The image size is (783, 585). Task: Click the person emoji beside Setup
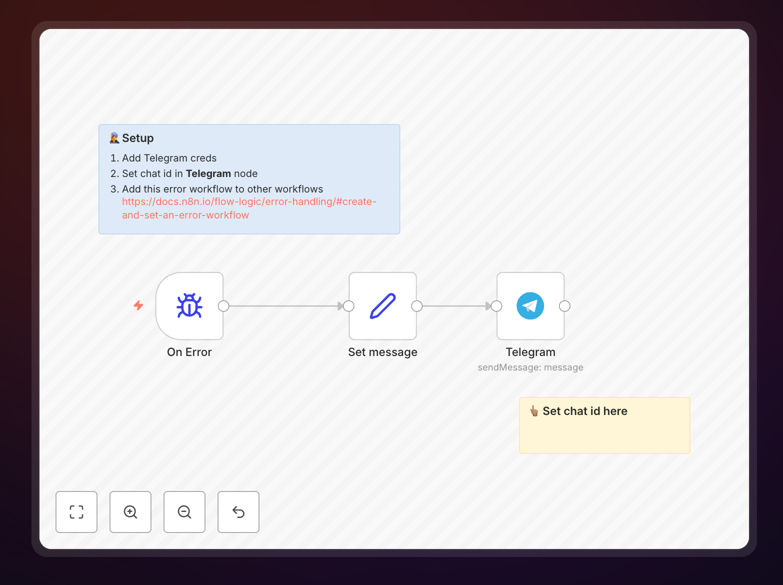[114, 138]
